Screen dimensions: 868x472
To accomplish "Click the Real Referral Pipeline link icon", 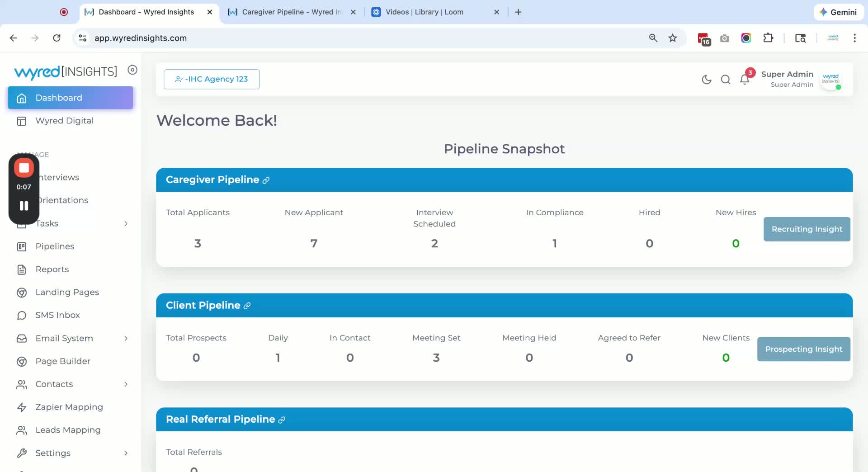I will coord(282,420).
